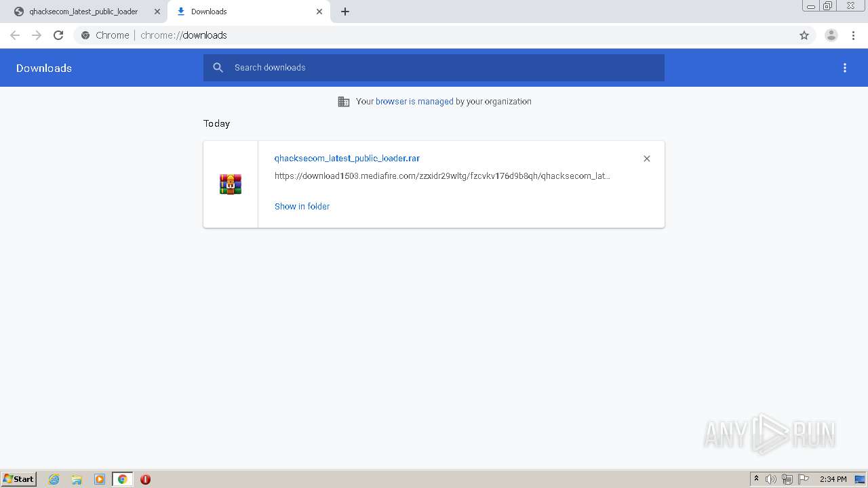The width and height of the screenshot is (868, 488).
Task: Click Show in folder
Action: tap(302, 206)
